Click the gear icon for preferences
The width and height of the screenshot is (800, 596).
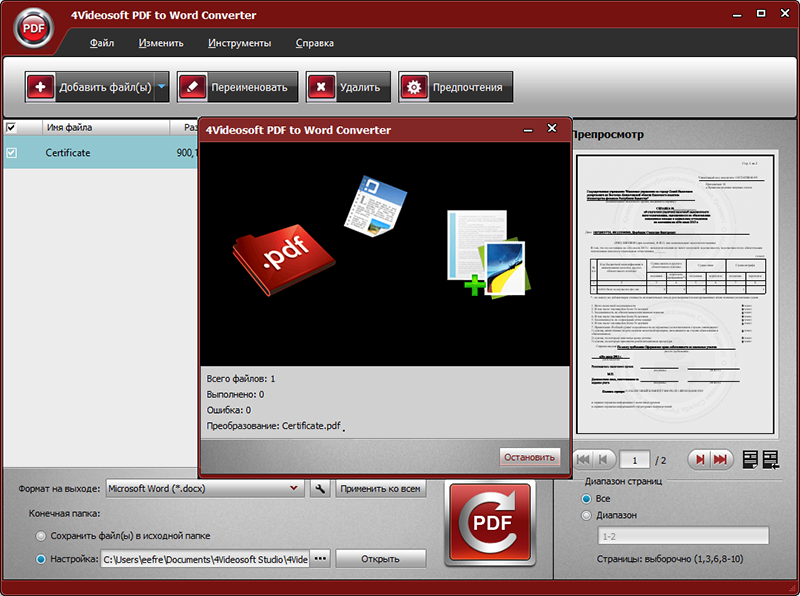click(414, 87)
